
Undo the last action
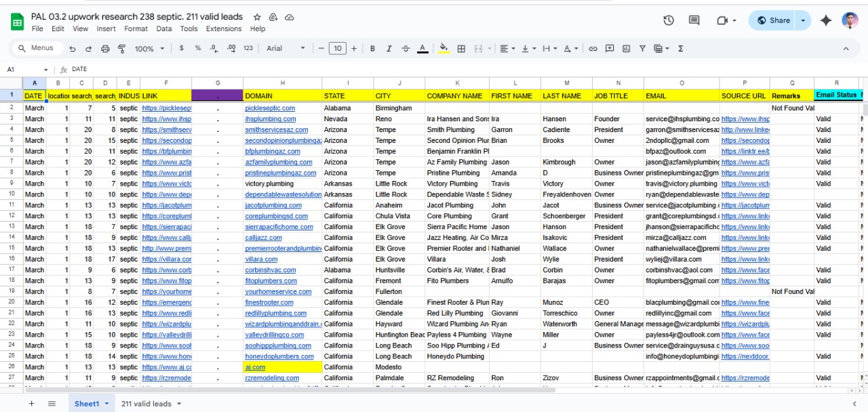(73, 48)
